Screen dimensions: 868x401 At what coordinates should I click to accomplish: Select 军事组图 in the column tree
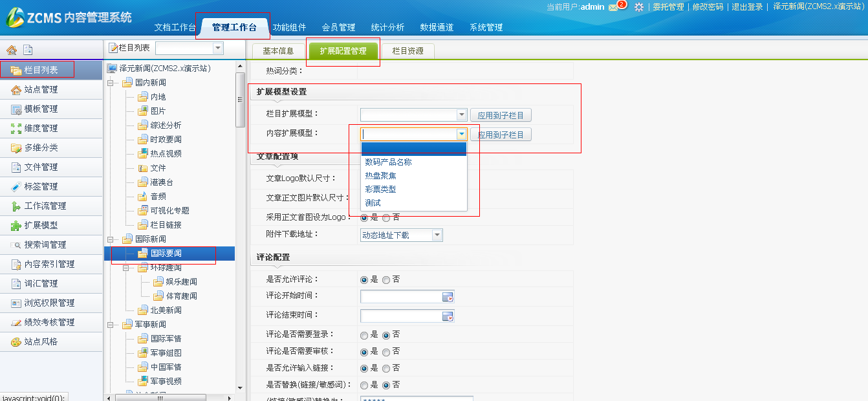tap(166, 352)
